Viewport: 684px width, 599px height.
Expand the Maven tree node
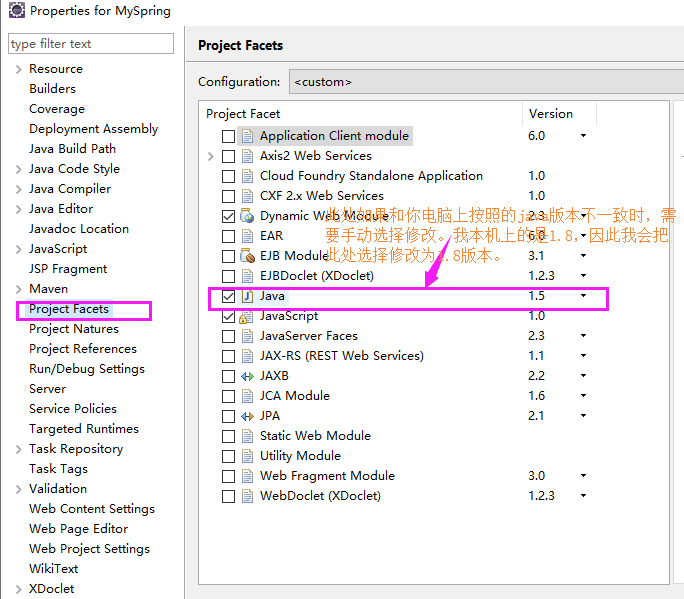pos(18,289)
